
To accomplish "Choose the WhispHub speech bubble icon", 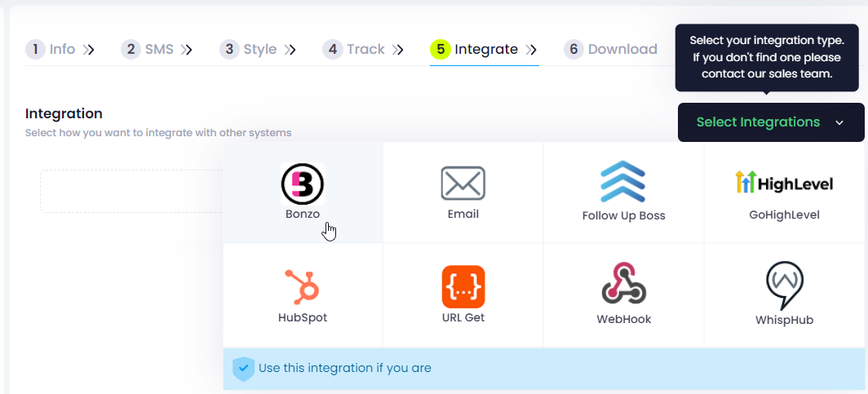I will click(x=785, y=286).
